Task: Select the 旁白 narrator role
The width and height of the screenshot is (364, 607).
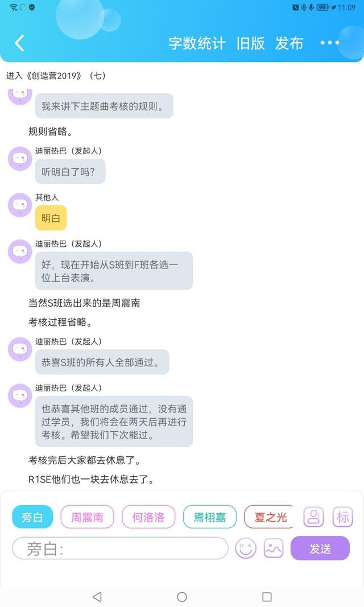Action: point(32,517)
